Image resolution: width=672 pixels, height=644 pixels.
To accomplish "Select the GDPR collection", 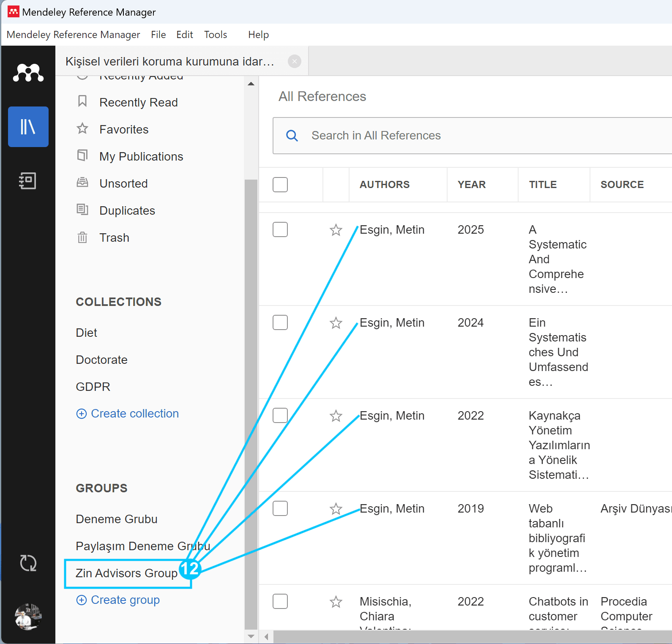I will coord(93,387).
